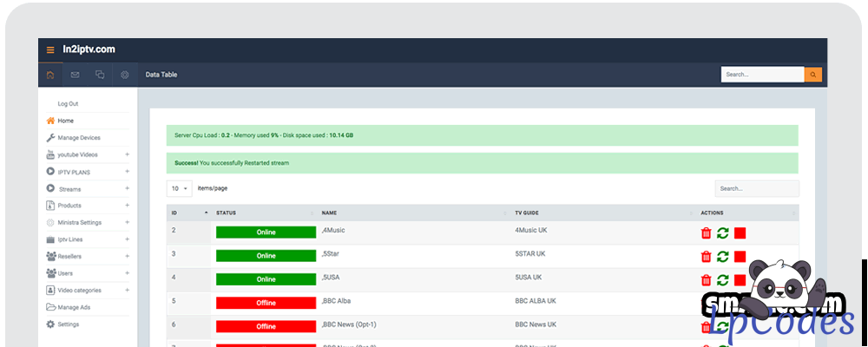Restart the 5USA stream
The image size is (868, 347).
point(722,279)
